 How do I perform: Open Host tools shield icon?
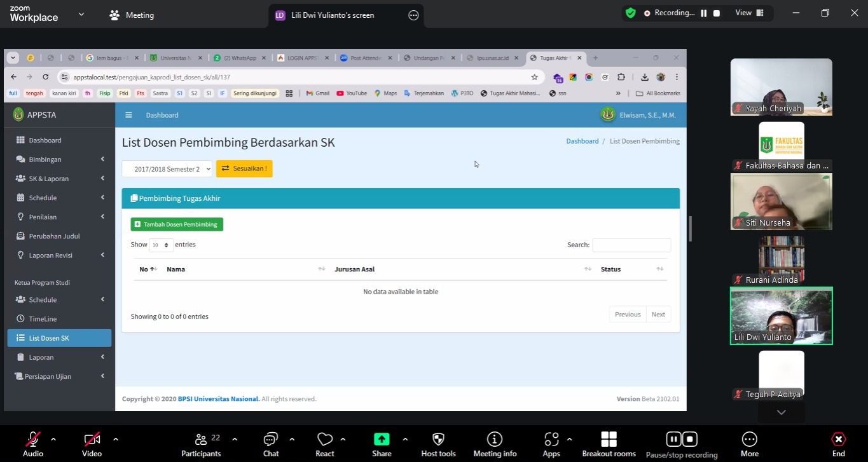438,440
